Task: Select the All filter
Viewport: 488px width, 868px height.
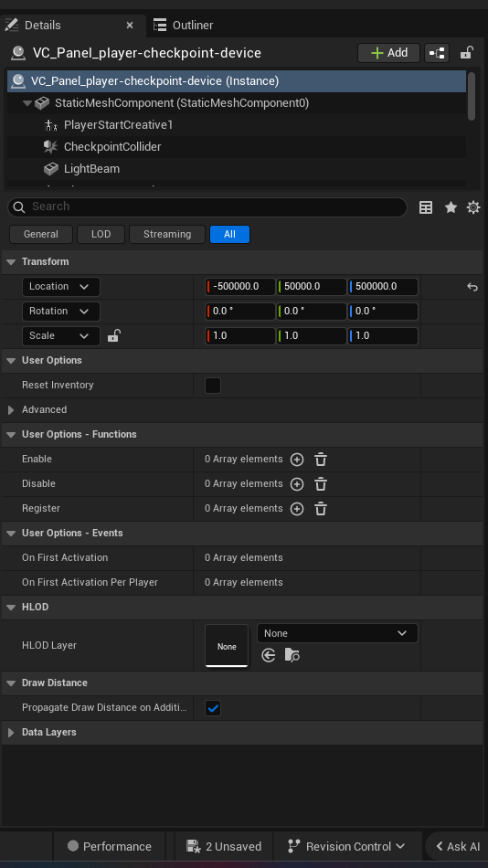Action: click(229, 234)
